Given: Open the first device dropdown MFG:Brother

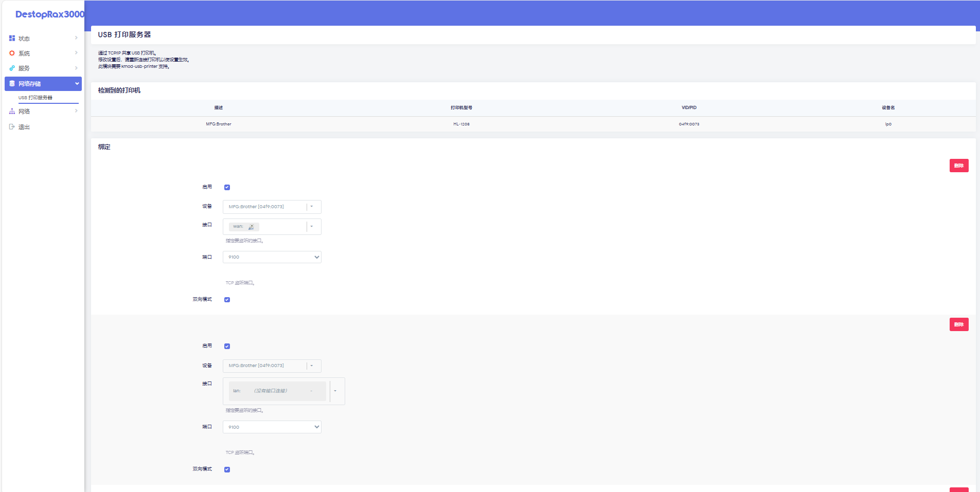Looking at the screenshot, I should tap(272, 207).
